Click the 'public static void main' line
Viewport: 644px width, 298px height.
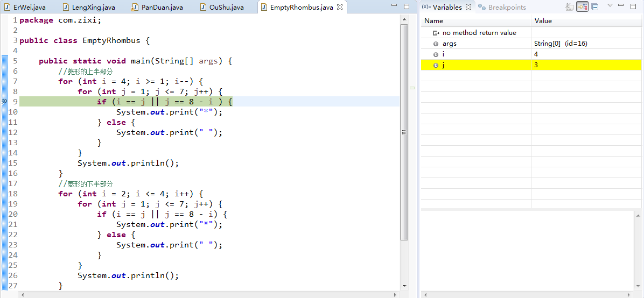point(136,61)
